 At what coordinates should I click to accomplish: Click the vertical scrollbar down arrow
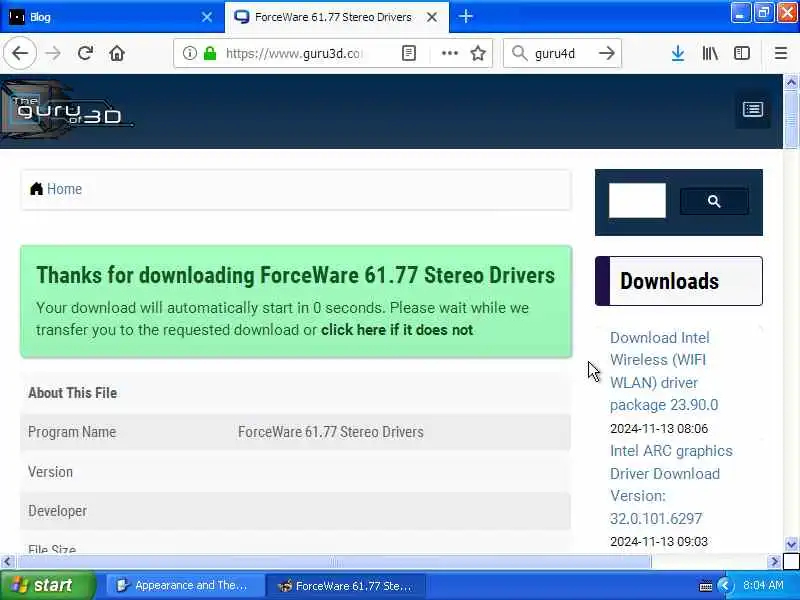[791, 544]
